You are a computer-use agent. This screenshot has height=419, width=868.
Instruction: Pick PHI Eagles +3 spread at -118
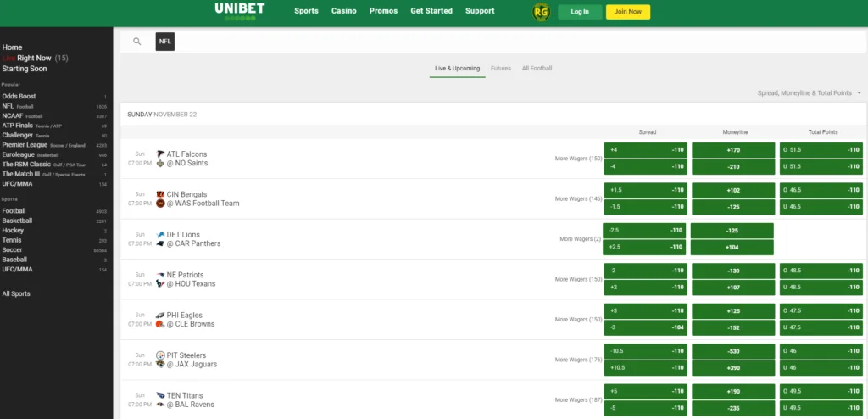point(645,311)
